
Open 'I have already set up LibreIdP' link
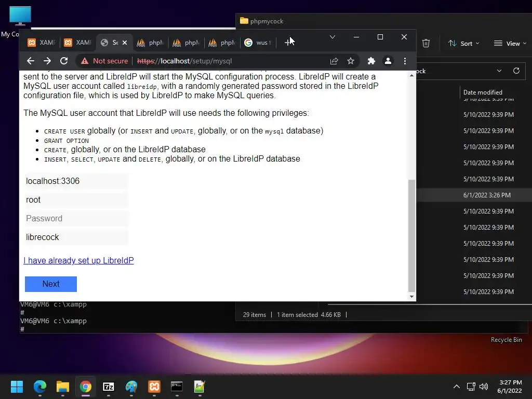click(79, 261)
